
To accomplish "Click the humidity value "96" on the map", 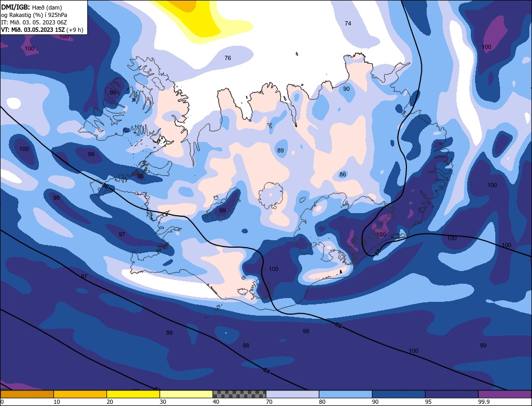I will pos(140,176).
